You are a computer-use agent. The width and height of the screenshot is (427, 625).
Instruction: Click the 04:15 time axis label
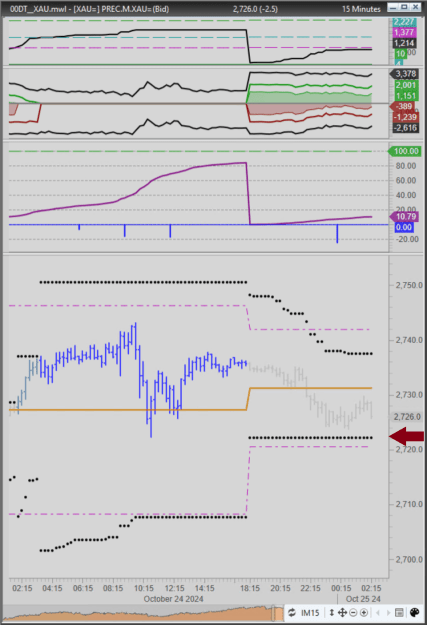click(52, 588)
